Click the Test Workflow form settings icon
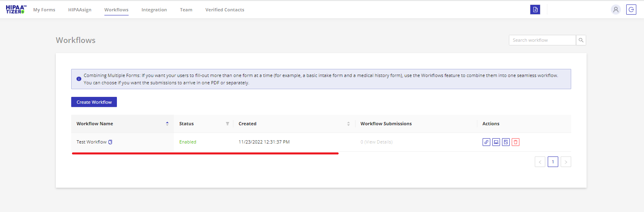This screenshot has height=212, width=644. 506,142
